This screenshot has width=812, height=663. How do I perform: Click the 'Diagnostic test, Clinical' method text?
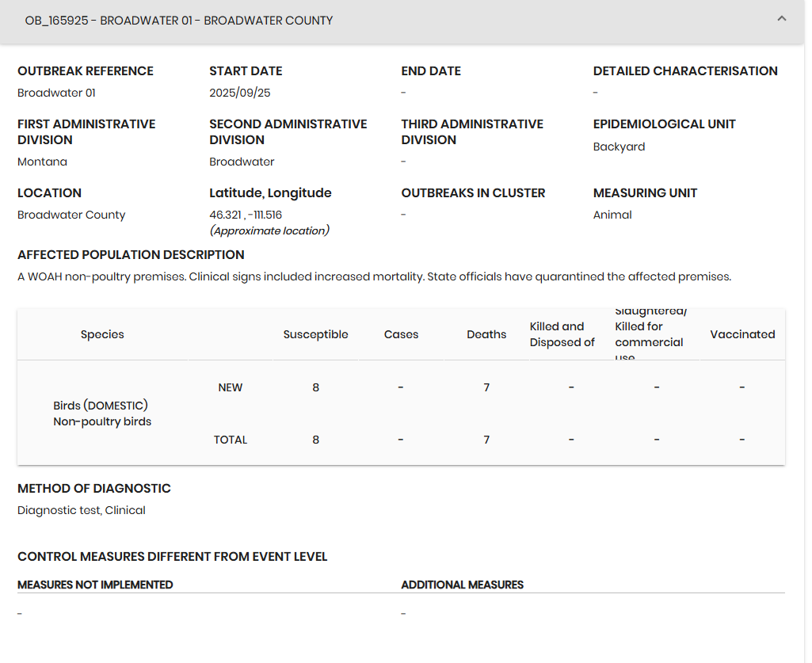coord(82,510)
